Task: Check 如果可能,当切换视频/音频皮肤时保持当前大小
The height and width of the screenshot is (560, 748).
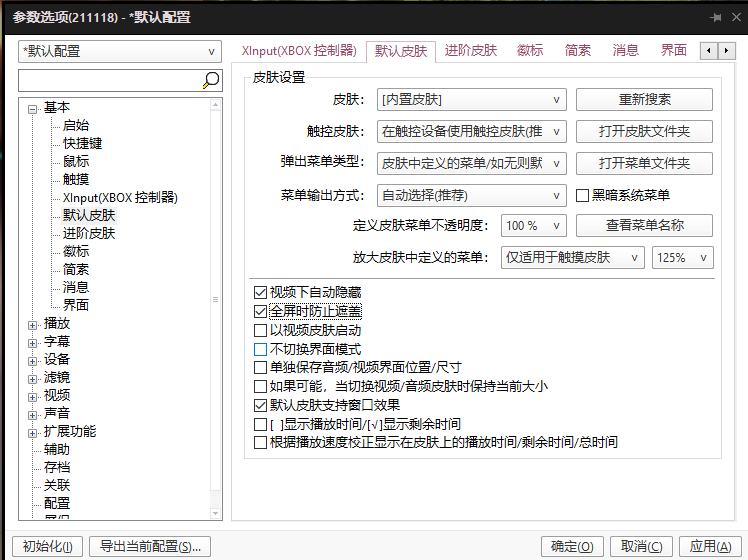Action: point(260,386)
